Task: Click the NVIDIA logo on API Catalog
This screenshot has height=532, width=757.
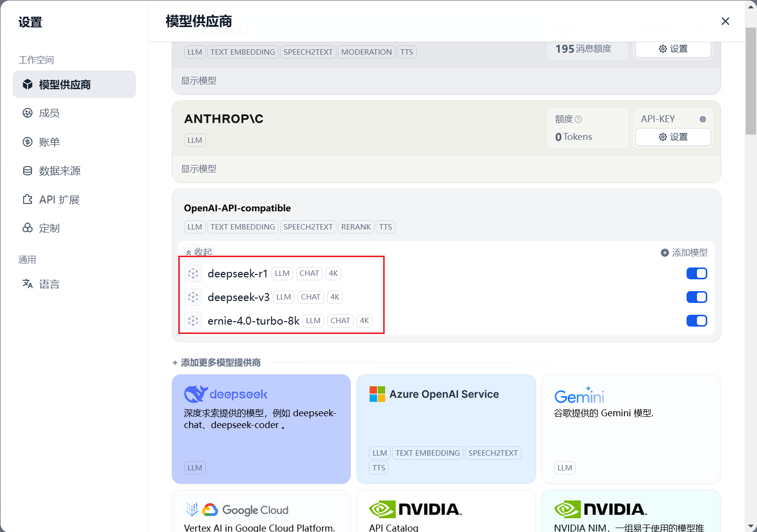Action: (415, 509)
